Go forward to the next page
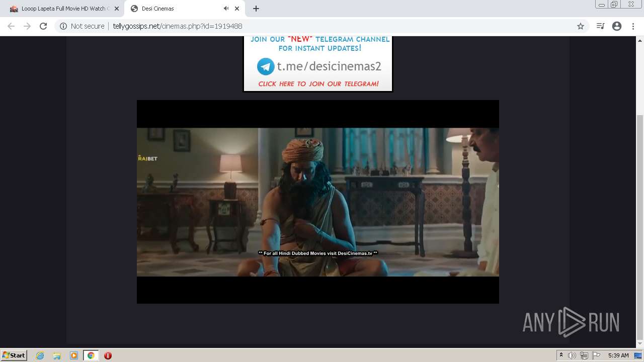This screenshot has width=644, height=362. [x=27, y=26]
